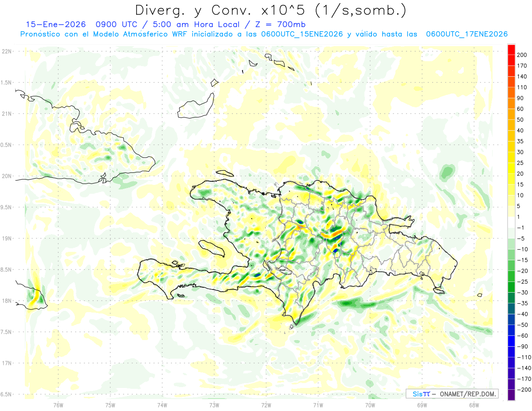Image resolution: width=532 pixels, height=411 pixels.
Task: Click the 'SisTT' logo text
Action: [421, 394]
